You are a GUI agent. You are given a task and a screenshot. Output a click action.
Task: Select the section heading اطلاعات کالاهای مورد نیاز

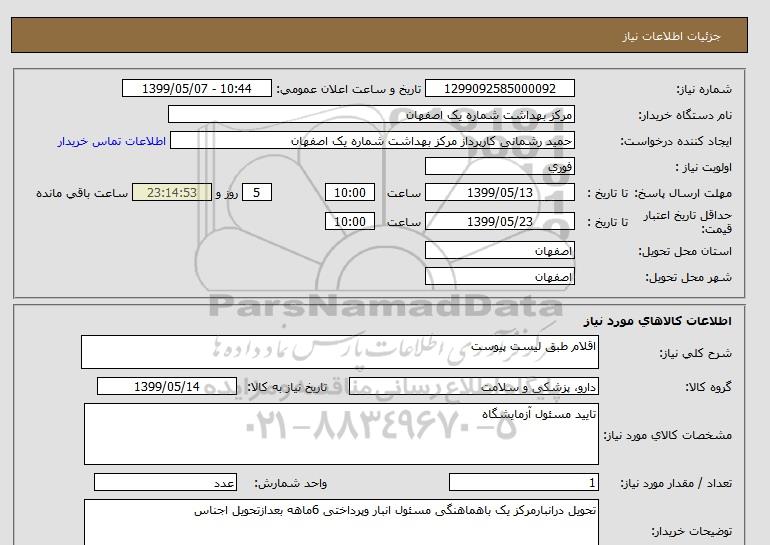658,321
